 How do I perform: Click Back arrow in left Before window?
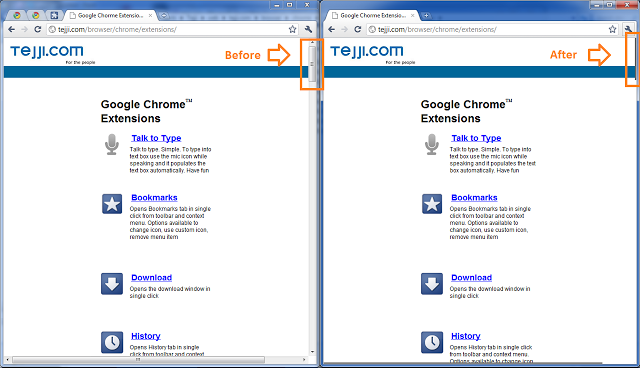tap(11, 29)
